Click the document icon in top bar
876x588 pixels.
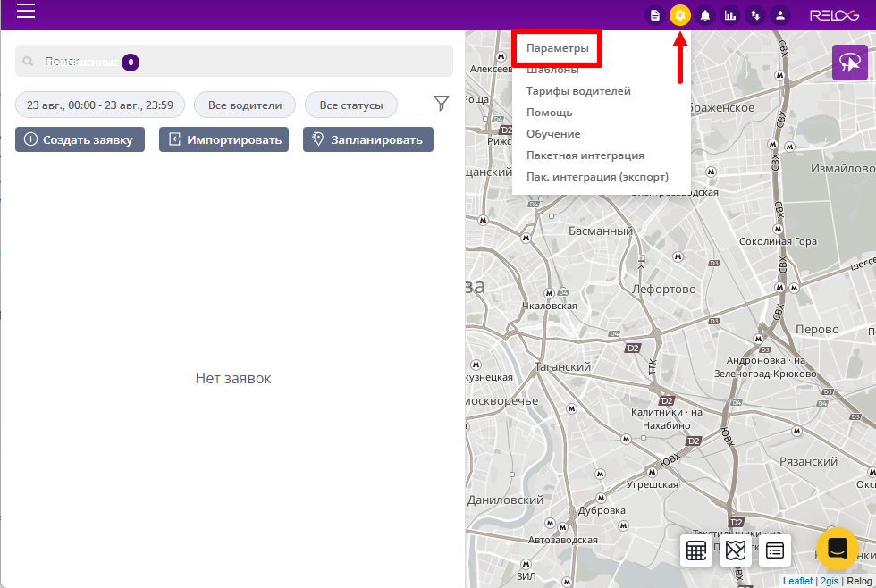tap(656, 15)
